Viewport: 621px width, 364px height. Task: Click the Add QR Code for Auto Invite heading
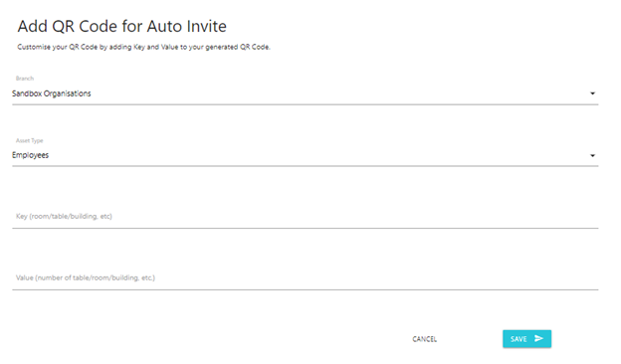coord(122,27)
